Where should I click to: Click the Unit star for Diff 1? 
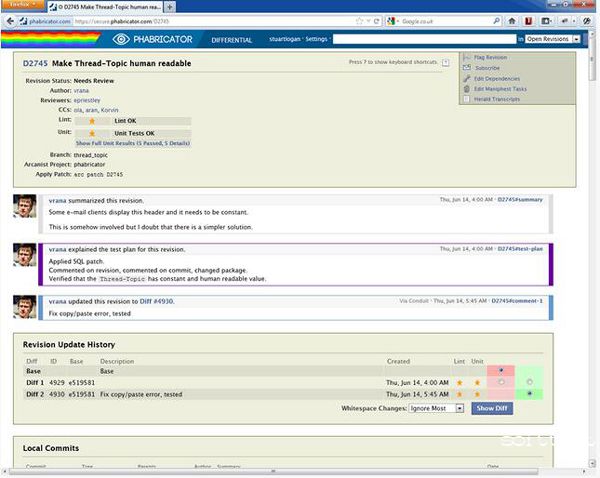[477, 383]
